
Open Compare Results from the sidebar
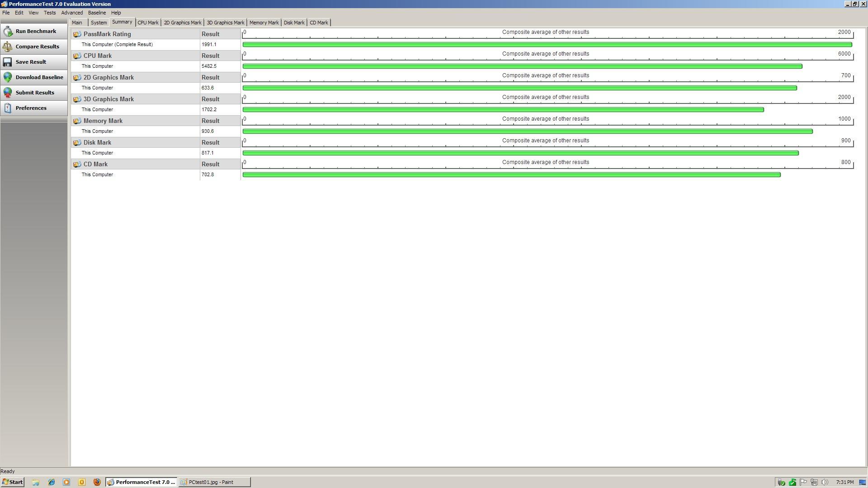pos(34,47)
